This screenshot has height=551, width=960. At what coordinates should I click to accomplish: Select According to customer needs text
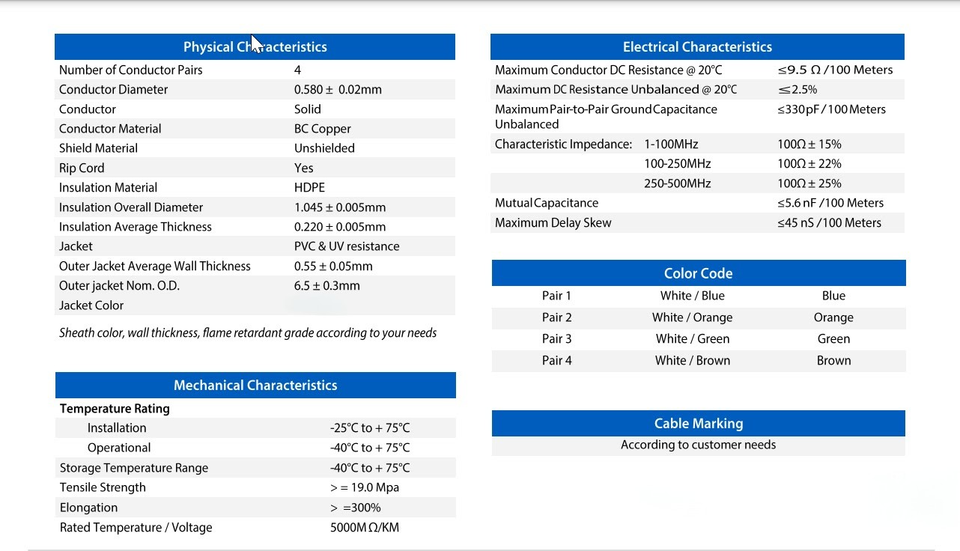pos(699,444)
